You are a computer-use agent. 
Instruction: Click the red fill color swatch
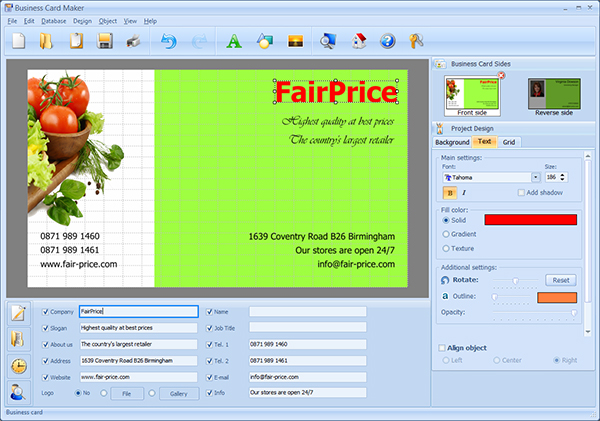(x=530, y=219)
